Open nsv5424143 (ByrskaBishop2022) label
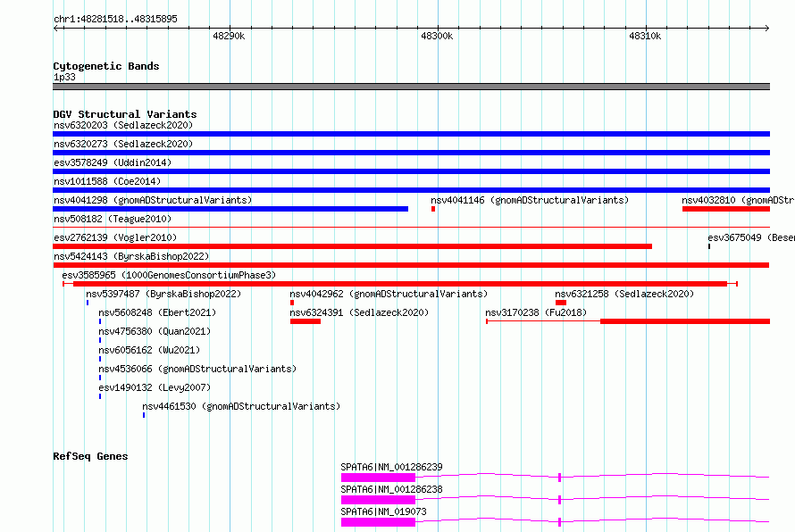 coord(131,256)
